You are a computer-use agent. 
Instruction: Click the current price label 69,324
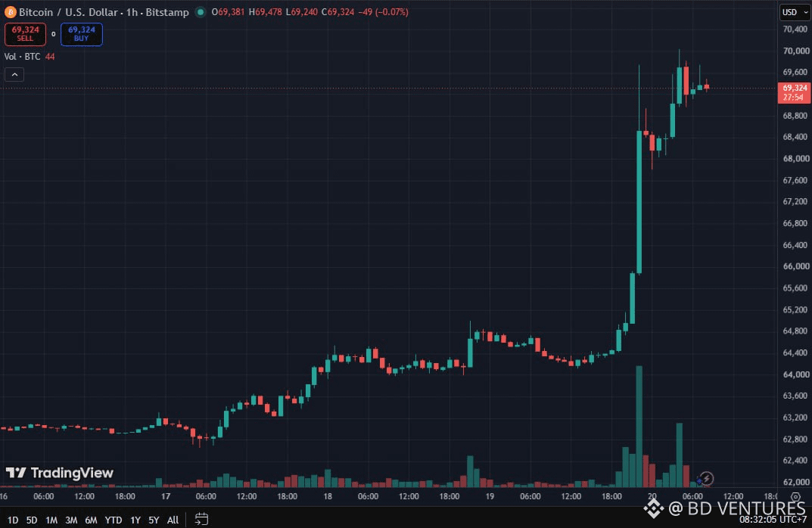click(x=795, y=92)
